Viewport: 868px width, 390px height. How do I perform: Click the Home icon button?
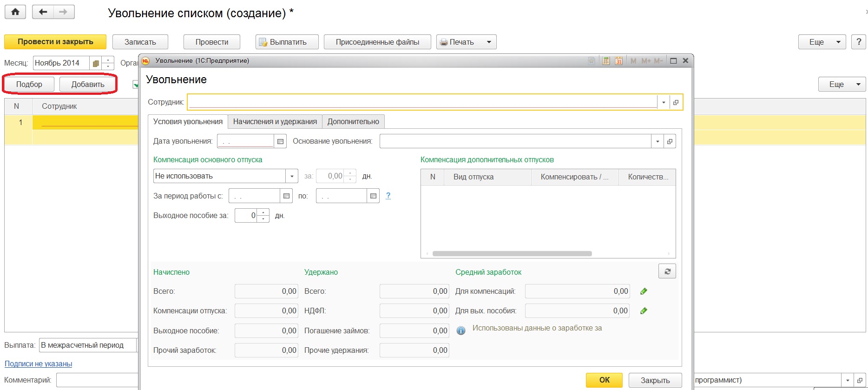[15, 12]
